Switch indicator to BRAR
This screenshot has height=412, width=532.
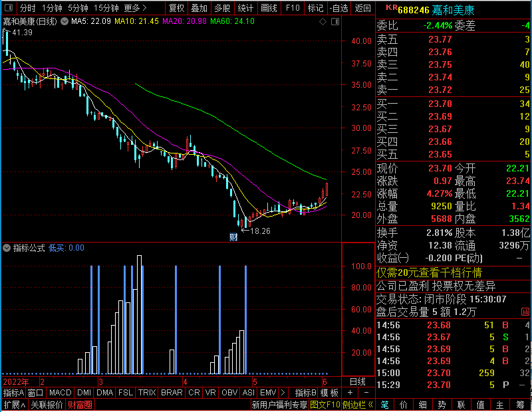tap(172, 393)
